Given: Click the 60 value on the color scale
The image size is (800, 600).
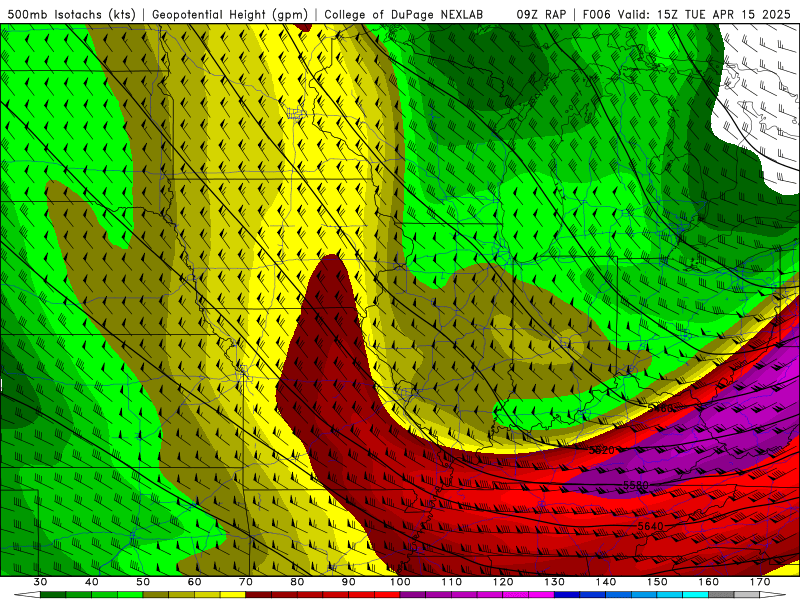Looking at the screenshot, I should [x=194, y=582].
